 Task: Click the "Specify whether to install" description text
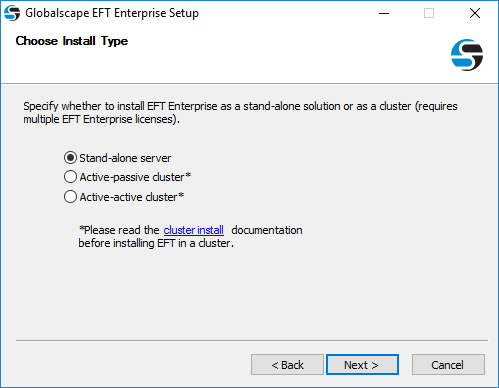[240, 112]
